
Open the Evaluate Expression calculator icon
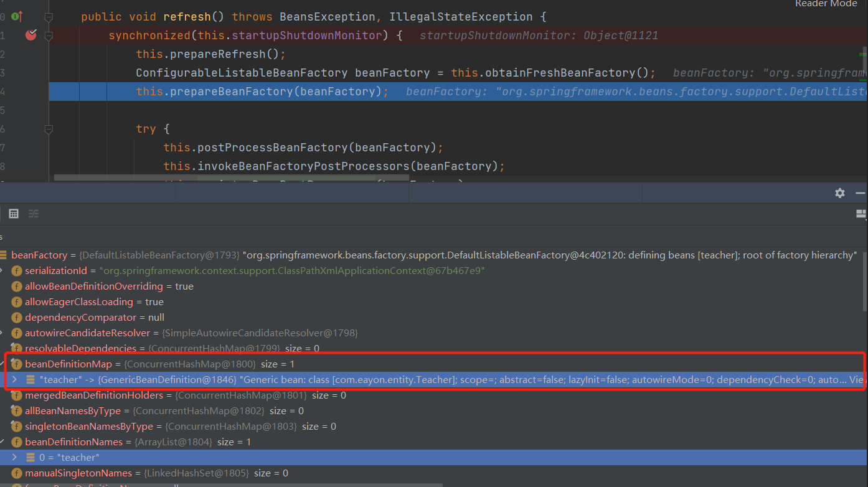point(14,214)
